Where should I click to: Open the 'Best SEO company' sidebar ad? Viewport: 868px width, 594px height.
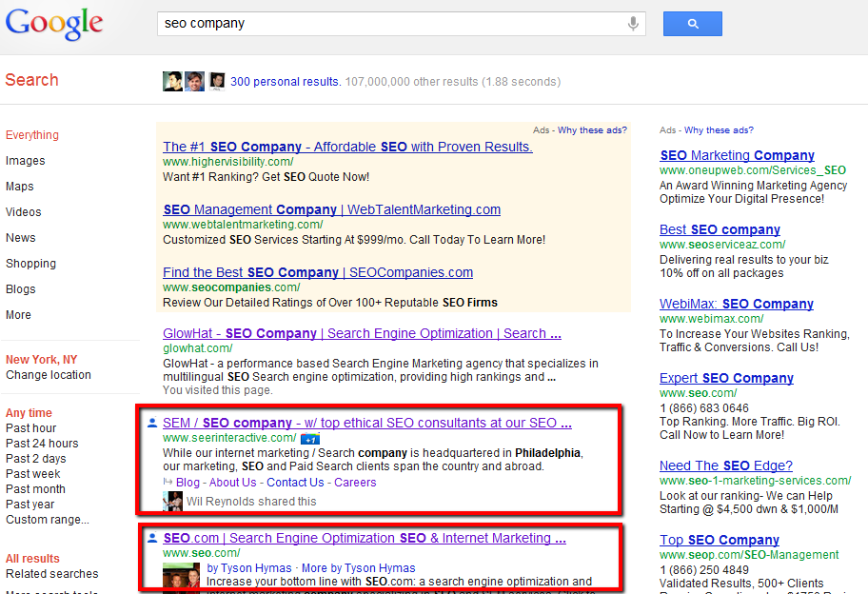pyautogui.click(x=720, y=229)
